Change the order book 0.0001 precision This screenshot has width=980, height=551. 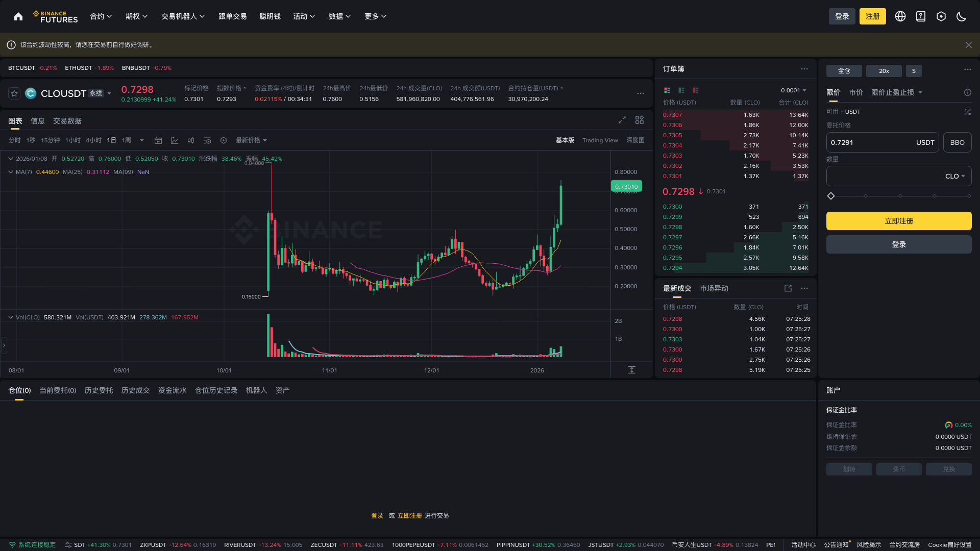794,90
